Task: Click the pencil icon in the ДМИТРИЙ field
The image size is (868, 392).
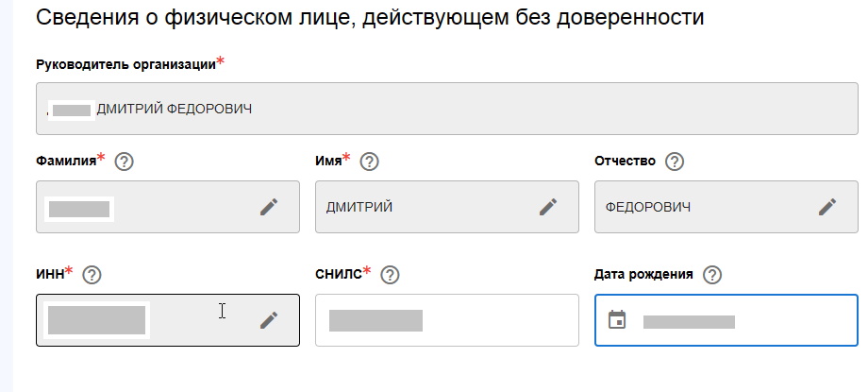Action: click(548, 208)
